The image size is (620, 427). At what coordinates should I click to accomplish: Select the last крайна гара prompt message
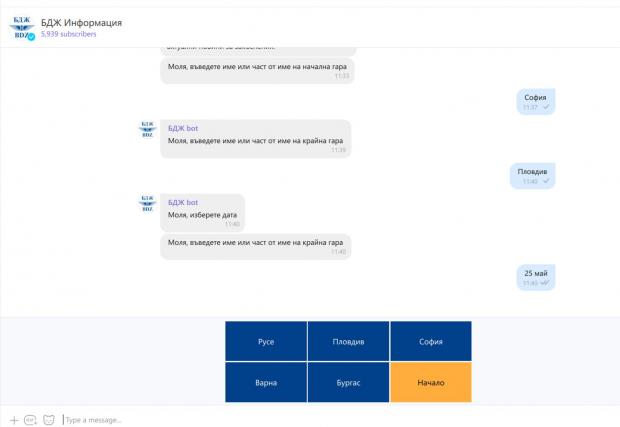click(255, 247)
